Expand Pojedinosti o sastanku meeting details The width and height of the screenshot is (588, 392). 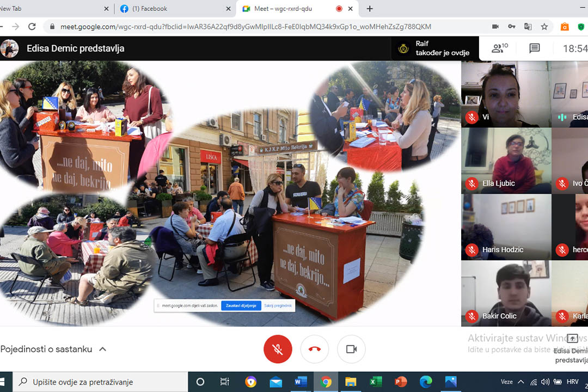(53, 349)
